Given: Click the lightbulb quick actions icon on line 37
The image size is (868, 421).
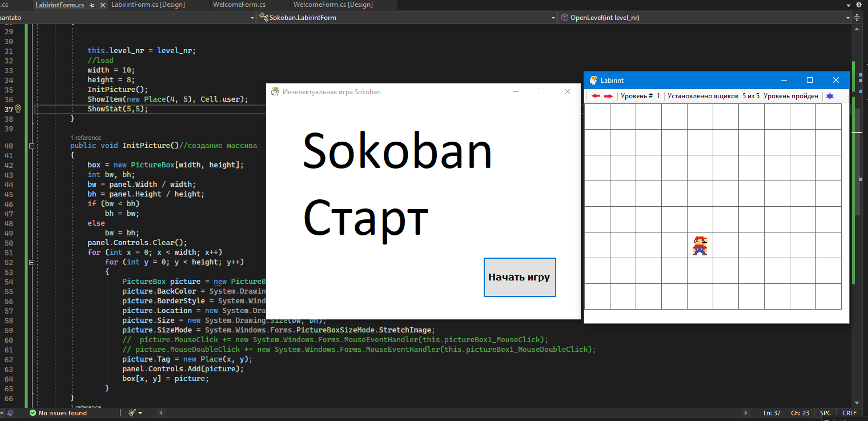Looking at the screenshot, I should tap(18, 109).
